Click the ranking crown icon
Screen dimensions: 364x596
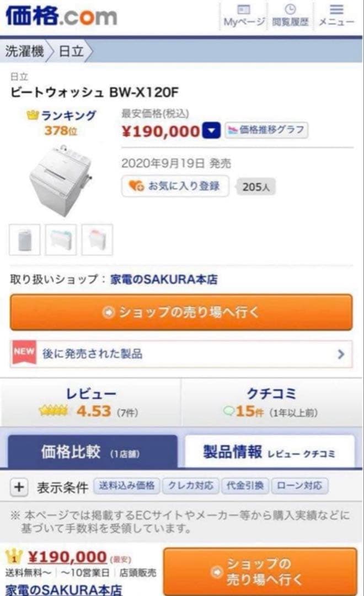coord(33,115)
